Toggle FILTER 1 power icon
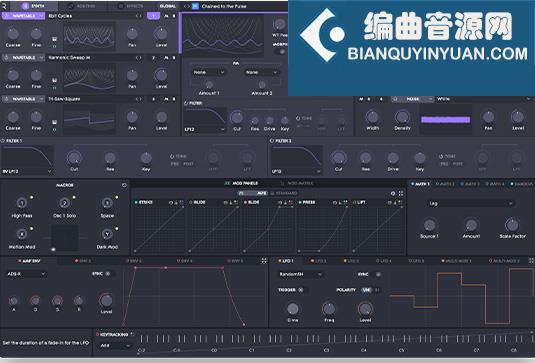The image size is (535, 363). pos(3,141)
